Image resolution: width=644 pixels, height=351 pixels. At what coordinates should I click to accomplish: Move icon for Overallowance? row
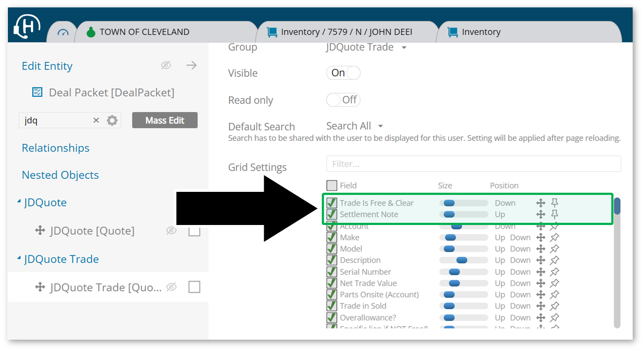tap(541, 317)
